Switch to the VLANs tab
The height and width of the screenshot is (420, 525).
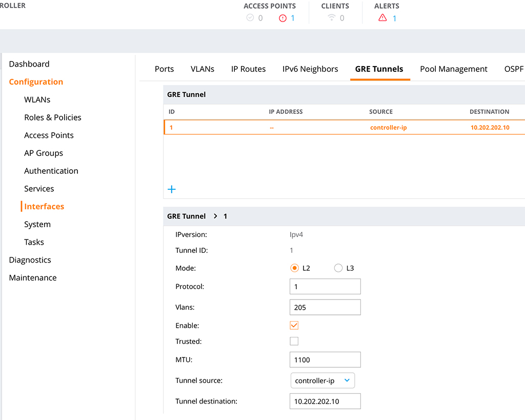click(x=202, y=69)
